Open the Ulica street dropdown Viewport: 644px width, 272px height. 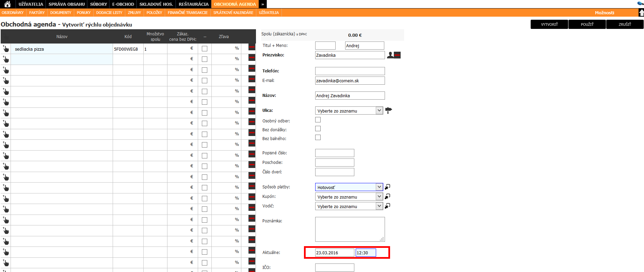point(349,111)
